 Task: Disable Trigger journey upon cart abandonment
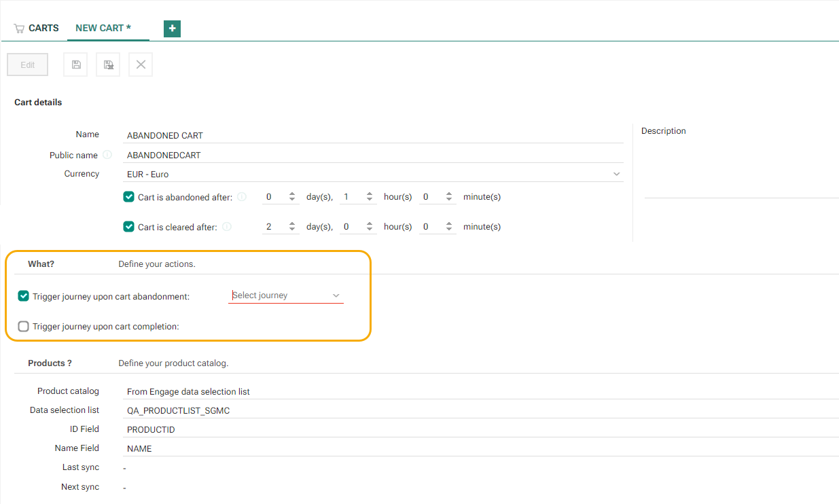click(24, 296)
